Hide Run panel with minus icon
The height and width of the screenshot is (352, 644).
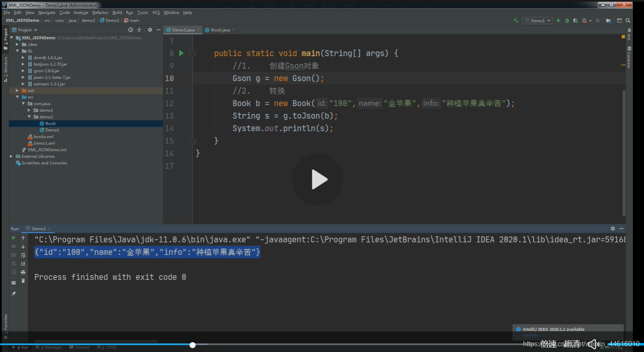pos(621,229)
